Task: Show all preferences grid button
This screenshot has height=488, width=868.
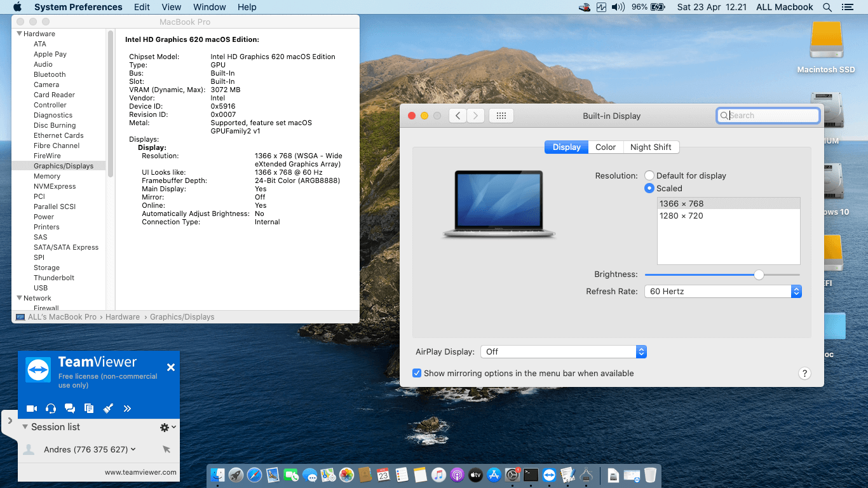Action: coord(501,116)
